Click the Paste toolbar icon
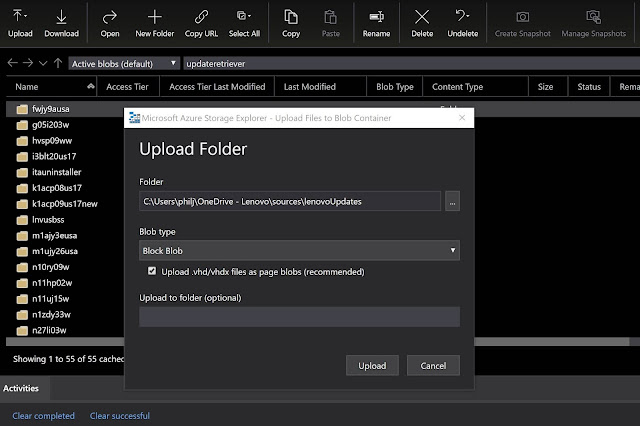The image size is (640, 426). [330, 23]
